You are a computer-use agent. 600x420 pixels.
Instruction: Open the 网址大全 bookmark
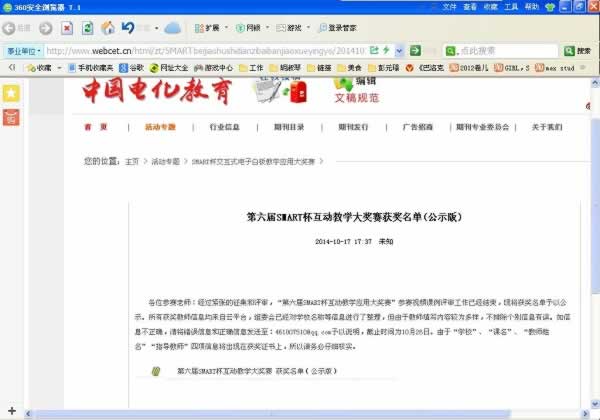click(169, 68)
